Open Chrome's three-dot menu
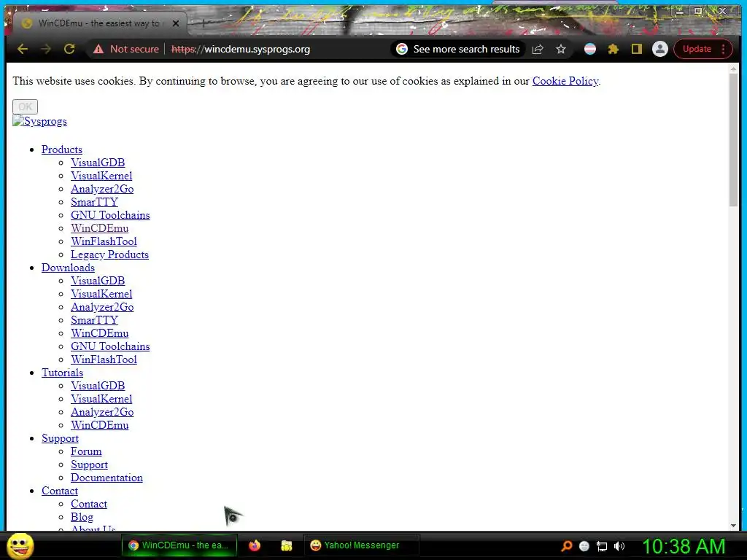747x560 pixels. point(723,49)
